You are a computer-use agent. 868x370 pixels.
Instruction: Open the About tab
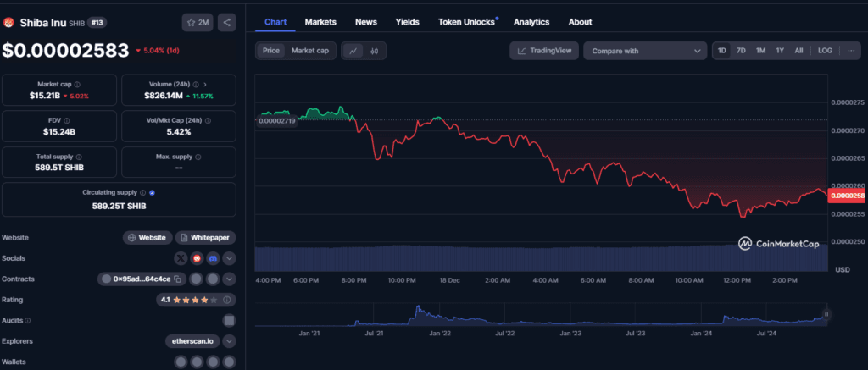click(x=580, y=22)
